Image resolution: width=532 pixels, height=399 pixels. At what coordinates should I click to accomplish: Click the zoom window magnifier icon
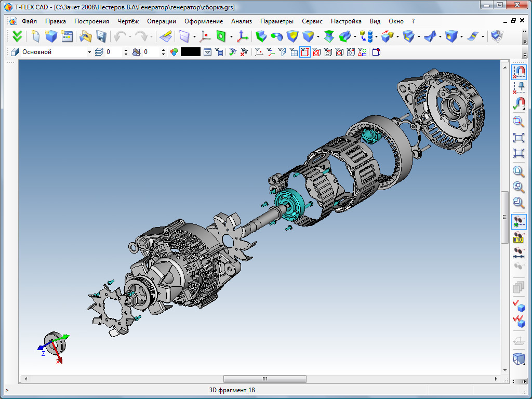pyautogui.click(x=518, y=122)
